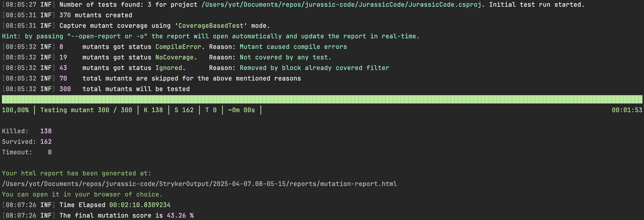644x220 pixels.
Task: Click the Timeout count 0 in summary
Action: click(50, 152)
